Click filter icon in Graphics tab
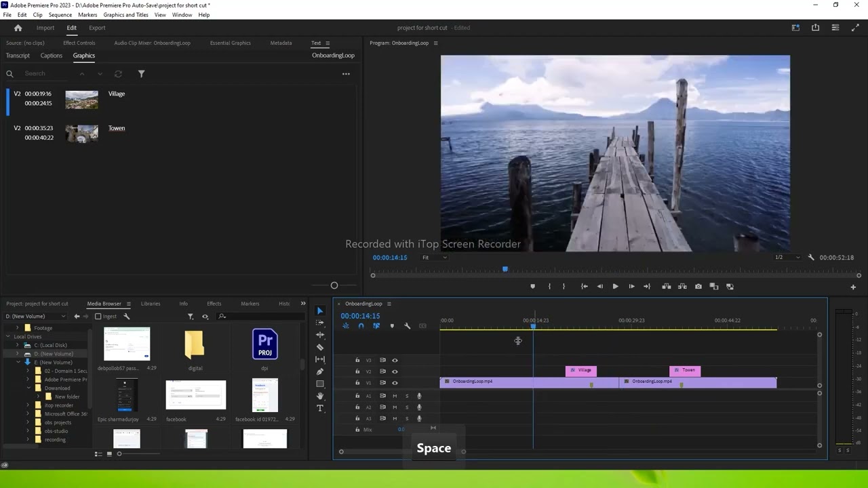 (141, 74)
